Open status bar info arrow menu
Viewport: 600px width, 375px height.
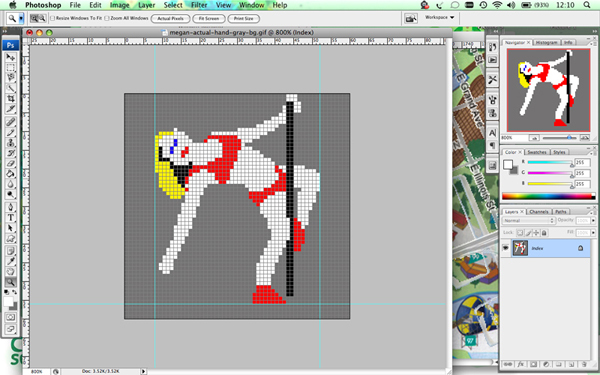point(143,371)
